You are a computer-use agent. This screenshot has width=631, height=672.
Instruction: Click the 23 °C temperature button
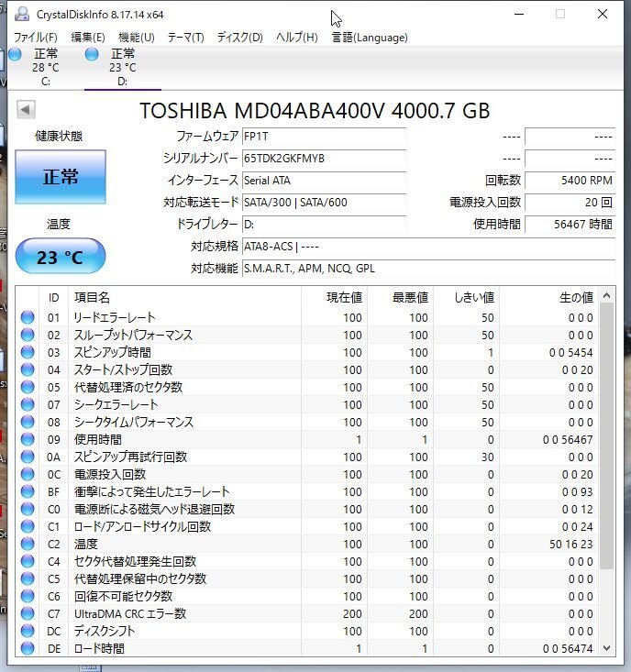tap(61, 257)
